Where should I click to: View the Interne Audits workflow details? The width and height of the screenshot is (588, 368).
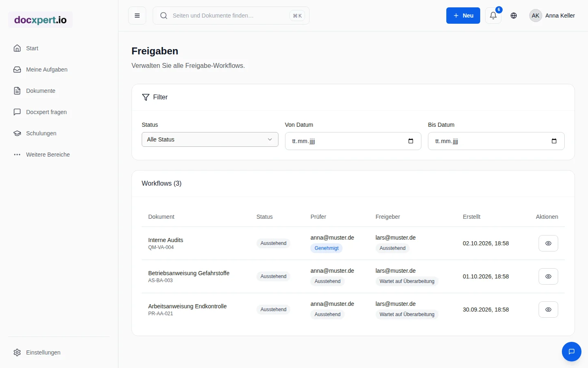pyautogui.click(x=548, y=243)
